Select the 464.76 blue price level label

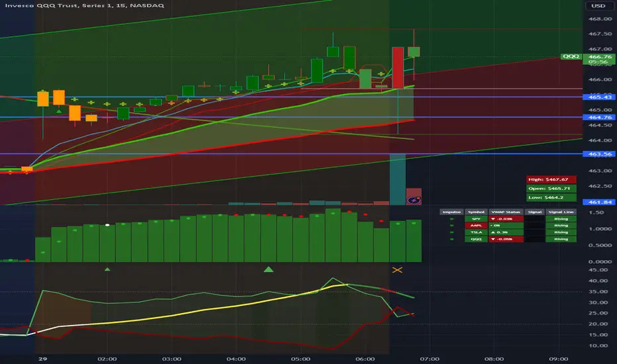(x=599, y=117)
